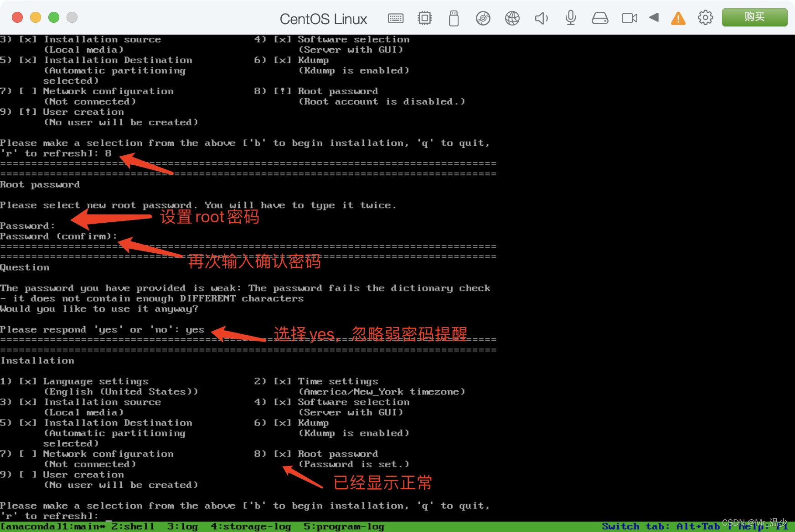Click '(Password is set.)' status text

click(354, 464)
